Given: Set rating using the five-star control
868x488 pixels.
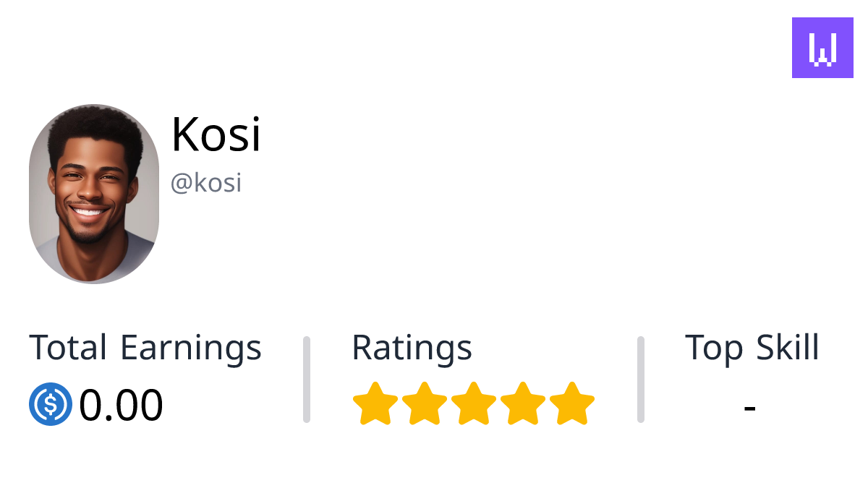Looking at the screenshot, I should [474, 402].
